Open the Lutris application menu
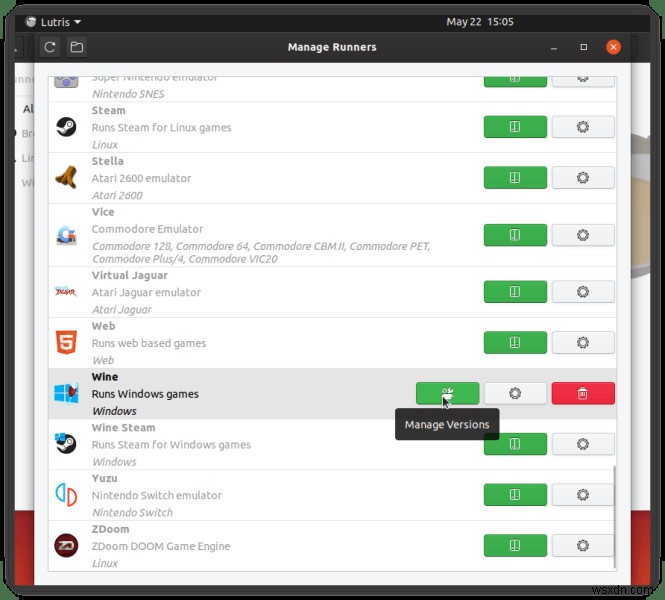This screenshot has width=665, height=600. pyautogui.click(x=53, y=22)
